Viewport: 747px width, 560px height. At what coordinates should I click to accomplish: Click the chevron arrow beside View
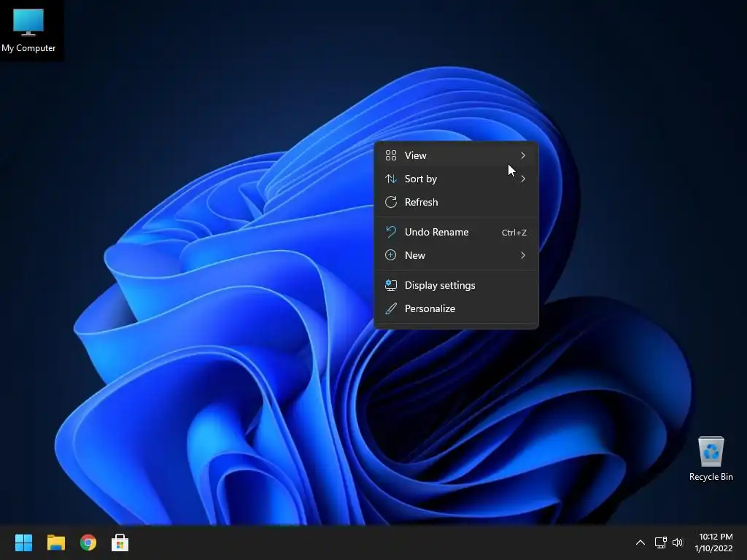(523, 155)
